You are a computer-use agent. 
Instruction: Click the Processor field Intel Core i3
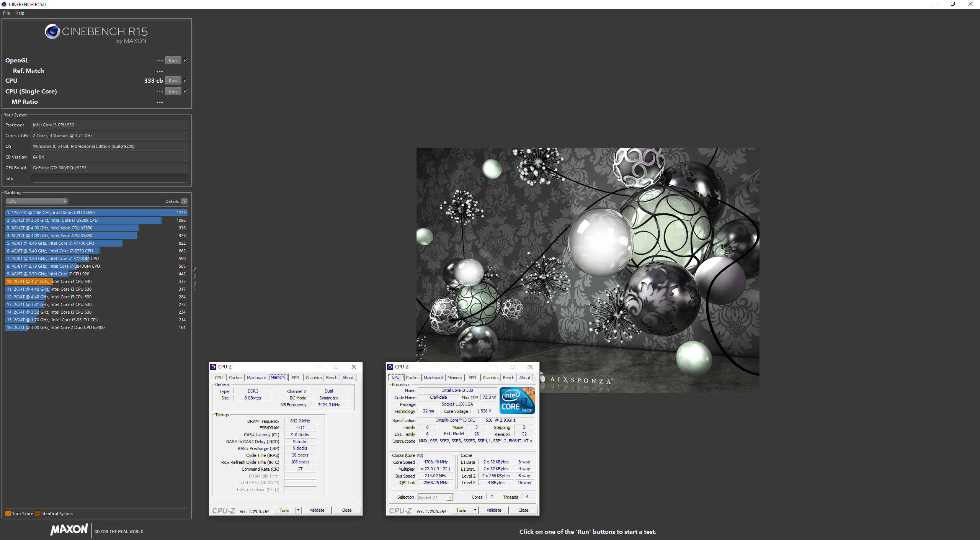[x=109, y=125]
